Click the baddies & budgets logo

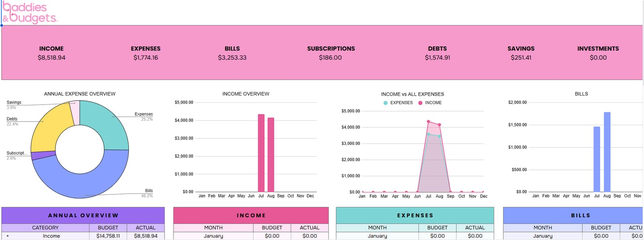click(x=30, y=12)
